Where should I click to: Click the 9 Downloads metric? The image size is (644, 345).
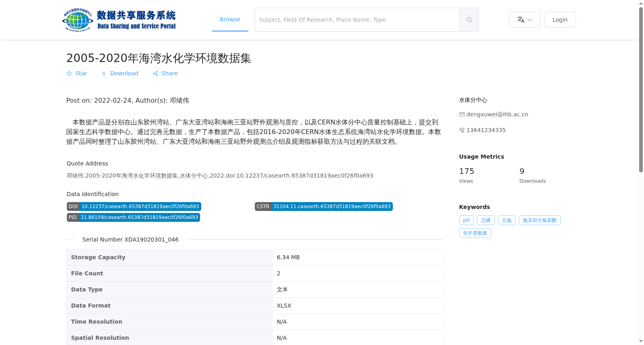[x=533, y=175]
